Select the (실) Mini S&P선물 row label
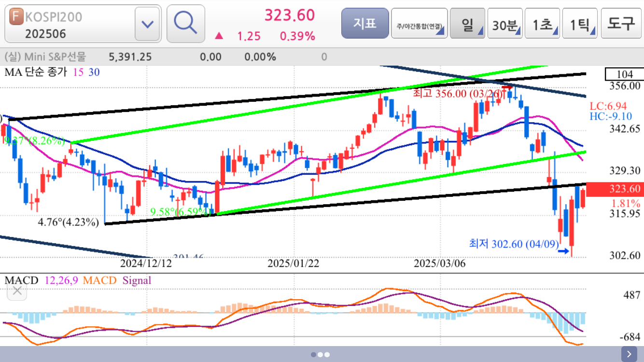Viewport: 644px width, 362px height. click(45, 57)
